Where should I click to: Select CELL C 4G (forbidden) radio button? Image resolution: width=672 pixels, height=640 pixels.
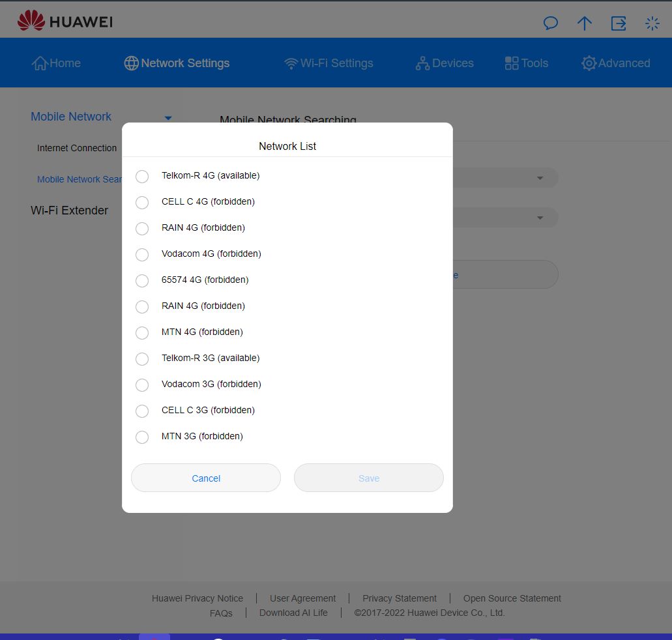click(x=142, y=202)
